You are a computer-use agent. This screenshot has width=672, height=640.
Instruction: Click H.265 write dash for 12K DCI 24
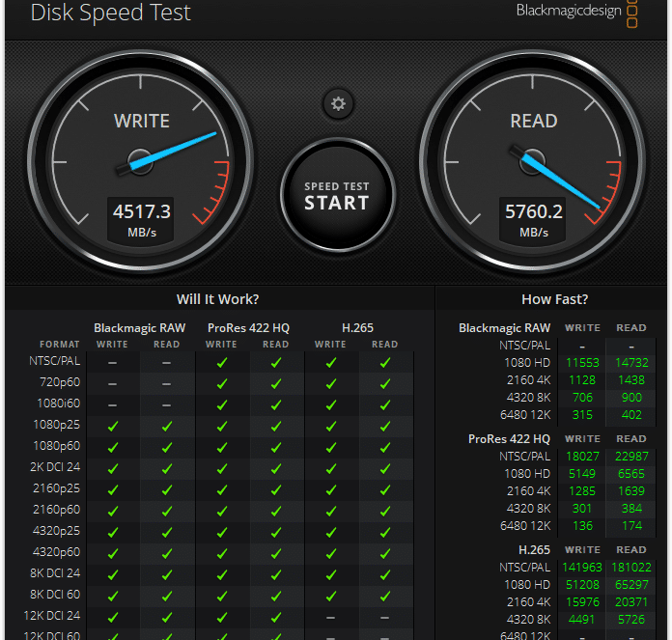[330, 618]
